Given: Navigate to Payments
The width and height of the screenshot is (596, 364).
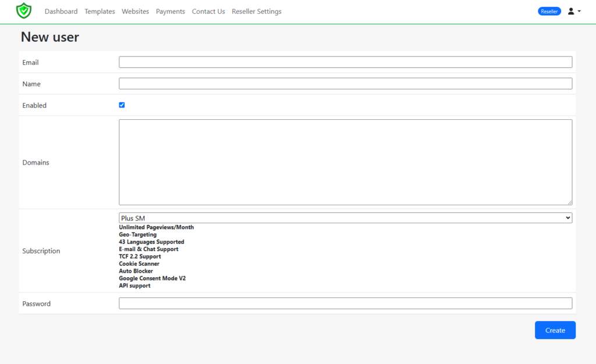Looking at the screenshot, I should click(171, 12).
